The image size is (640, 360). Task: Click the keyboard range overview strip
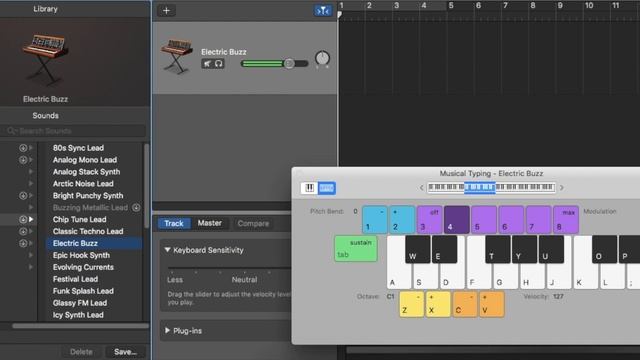click(491, 187)
